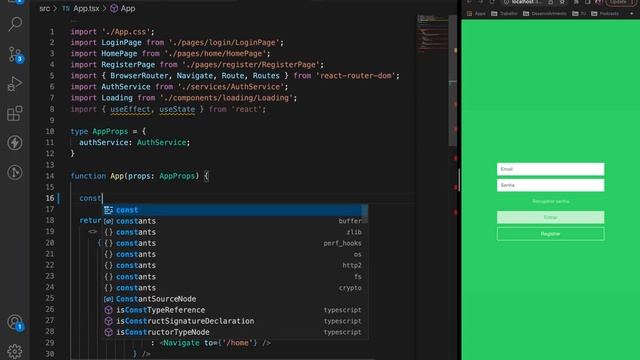Focus the Senha password field

pos(550,185)
